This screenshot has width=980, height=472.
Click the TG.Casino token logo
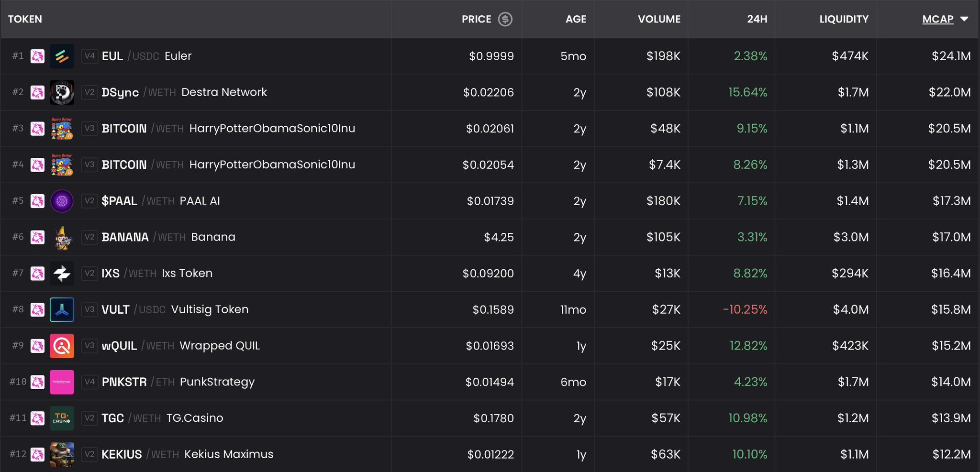coord(62,418)
